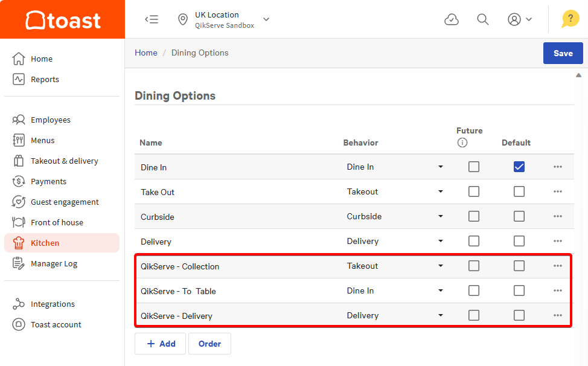Click the Add button below the table
Viewport: 588px width, 366px height.
click(x=161, y=344)
